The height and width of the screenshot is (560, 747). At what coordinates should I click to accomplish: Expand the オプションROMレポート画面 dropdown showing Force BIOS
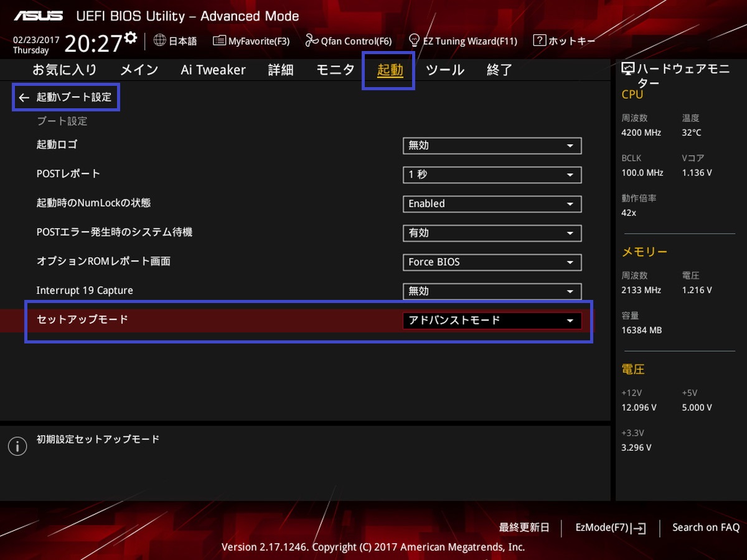pos(492,262)
